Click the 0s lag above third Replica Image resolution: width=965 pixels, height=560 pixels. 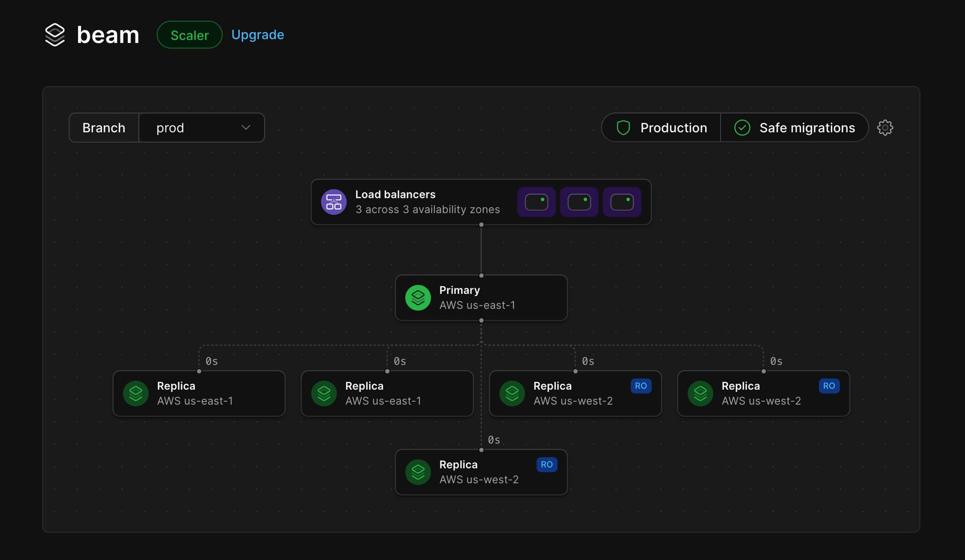(588, 361)
